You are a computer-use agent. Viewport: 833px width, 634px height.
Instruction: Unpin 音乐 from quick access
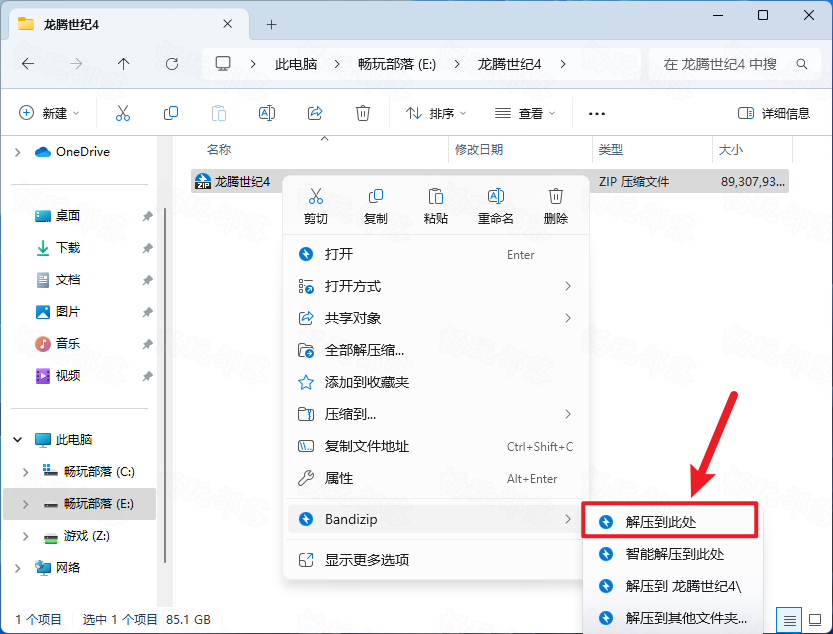[x=148, y=344]
